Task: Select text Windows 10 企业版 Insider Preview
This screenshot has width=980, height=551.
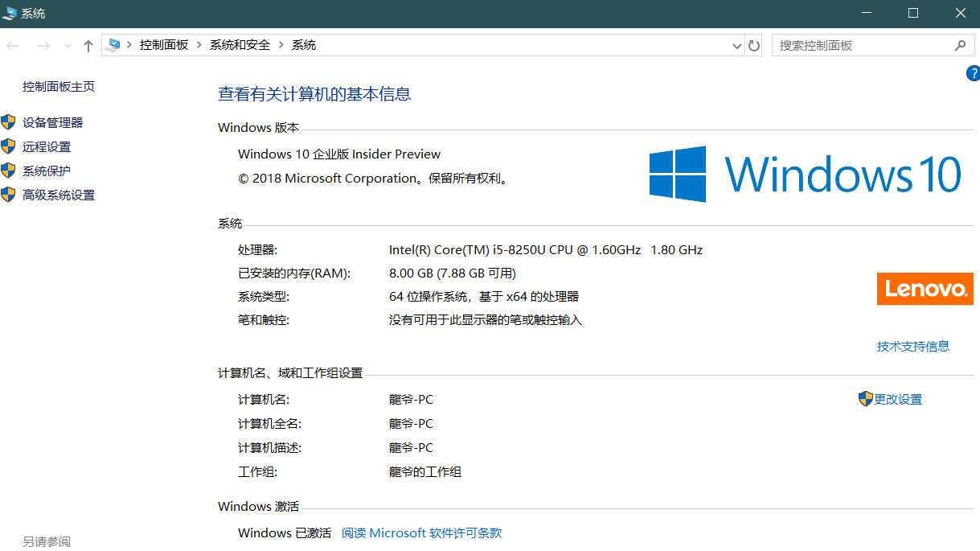Action: pos(339,154)
